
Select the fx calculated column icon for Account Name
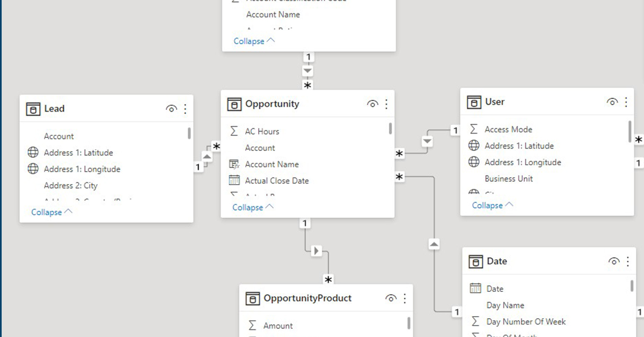pyautogui.click(x=235, y=164)
